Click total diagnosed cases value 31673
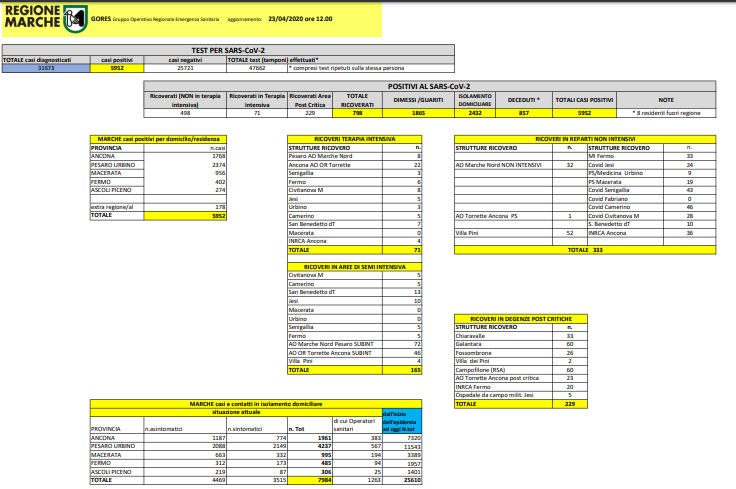This screenshot has height=489, width=736. pyautogui.click(x=46, y=68)
